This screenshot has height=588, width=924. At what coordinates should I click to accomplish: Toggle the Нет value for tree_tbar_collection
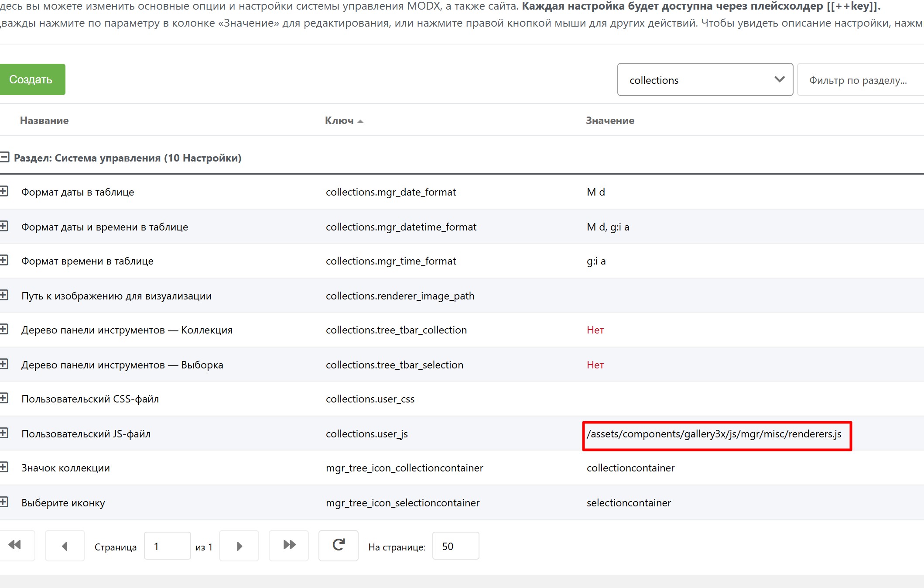(x=595, y=330)
